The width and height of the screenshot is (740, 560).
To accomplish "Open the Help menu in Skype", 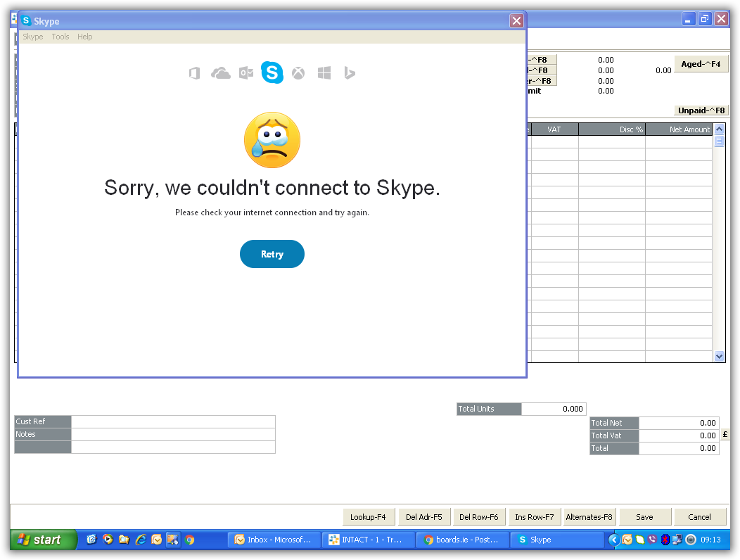I will click(85, 37).
